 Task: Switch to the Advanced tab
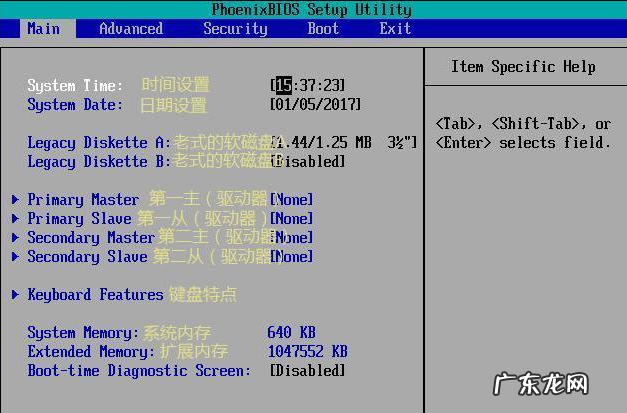131,29
